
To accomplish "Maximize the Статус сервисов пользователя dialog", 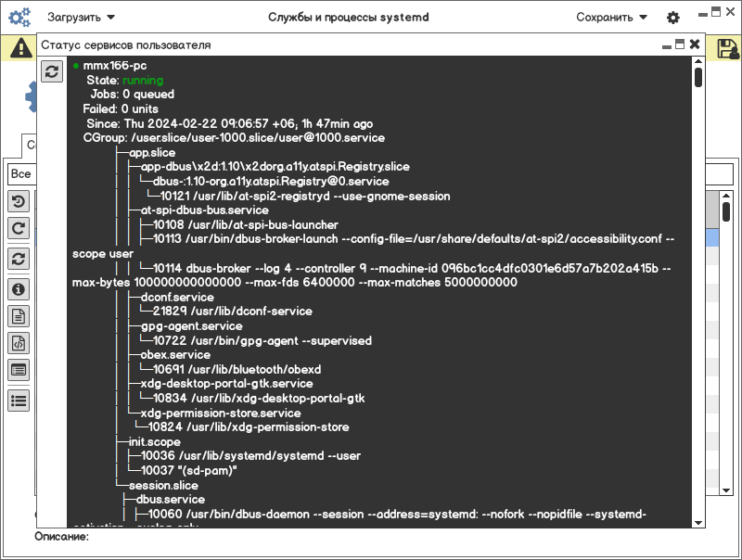I will pos(680,45).
